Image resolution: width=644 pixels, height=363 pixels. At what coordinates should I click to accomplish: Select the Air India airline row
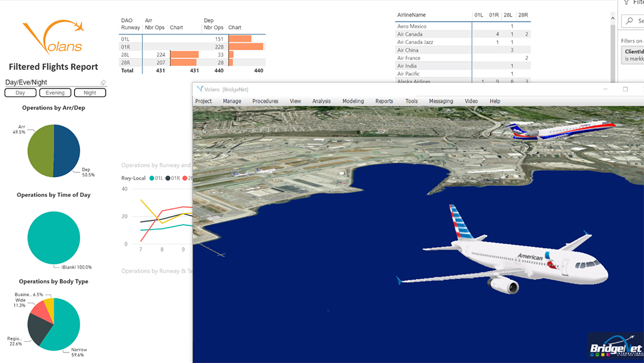[463, 66]
